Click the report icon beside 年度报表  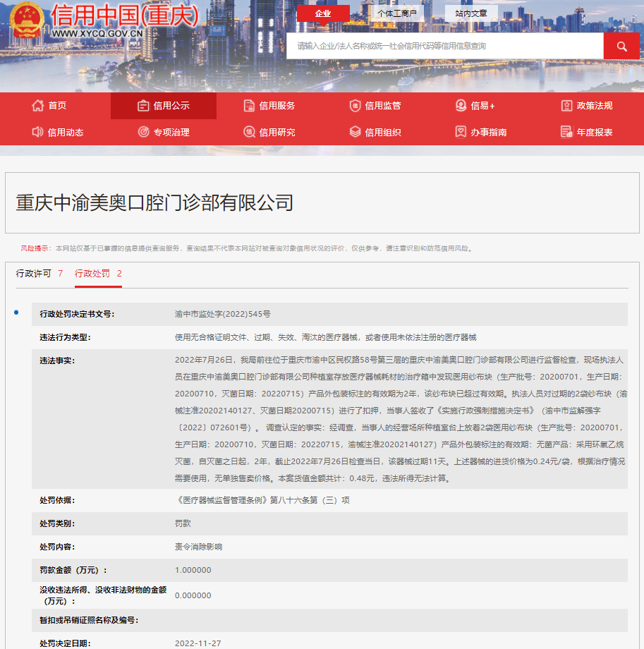coord(566,132)
